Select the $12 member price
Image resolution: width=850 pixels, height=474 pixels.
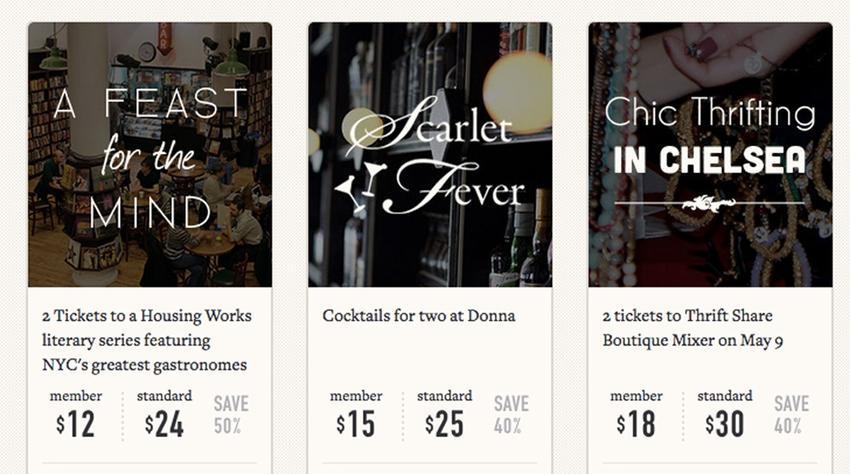(x=75, y=424)
